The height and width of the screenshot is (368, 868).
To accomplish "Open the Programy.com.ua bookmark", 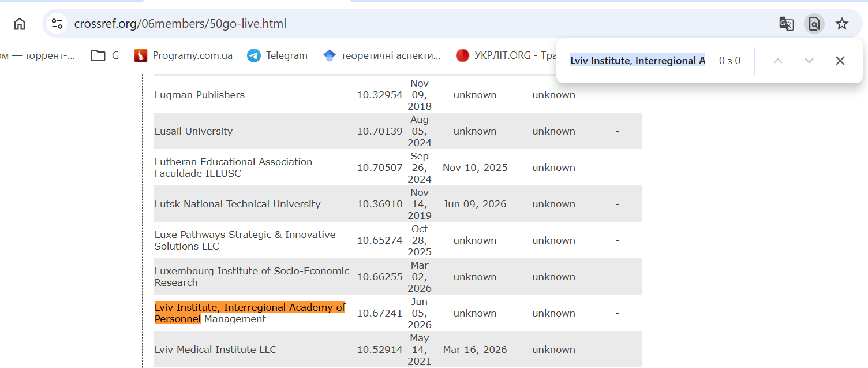I will coord(184,55).
